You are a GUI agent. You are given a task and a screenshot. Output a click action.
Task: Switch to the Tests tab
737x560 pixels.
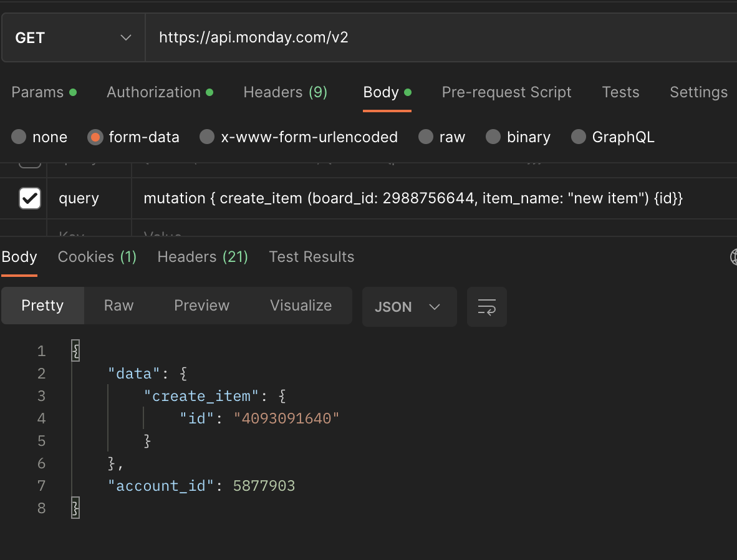(620, 92)
